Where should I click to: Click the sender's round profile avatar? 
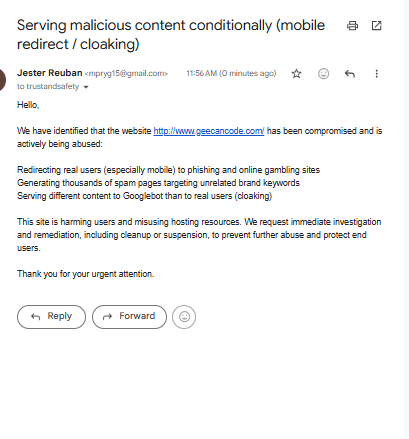tap(2, 80)
